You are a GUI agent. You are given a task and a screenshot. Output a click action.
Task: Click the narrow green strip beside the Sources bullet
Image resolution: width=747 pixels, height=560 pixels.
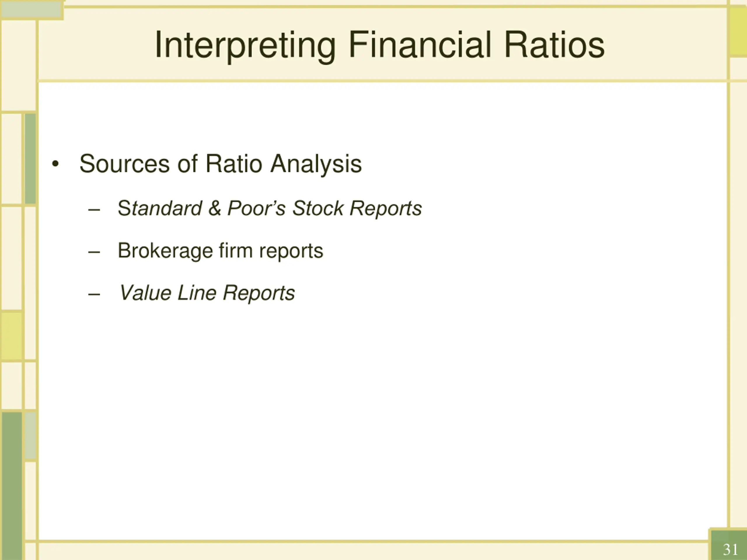pyautogui.click(x=30, y=159)
